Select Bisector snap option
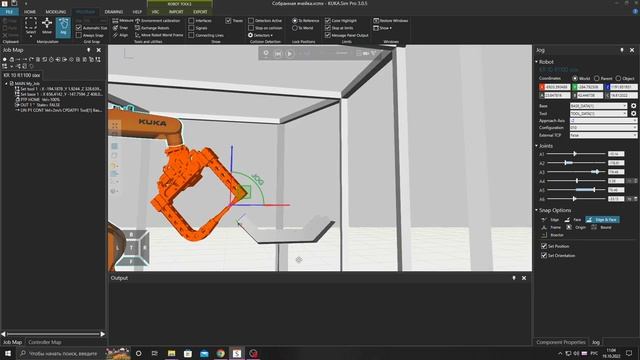 [x=552, y=235]
